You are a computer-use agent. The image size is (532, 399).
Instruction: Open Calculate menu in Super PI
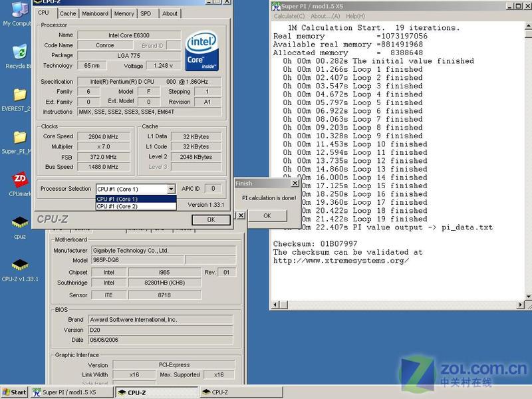(289, 16)
